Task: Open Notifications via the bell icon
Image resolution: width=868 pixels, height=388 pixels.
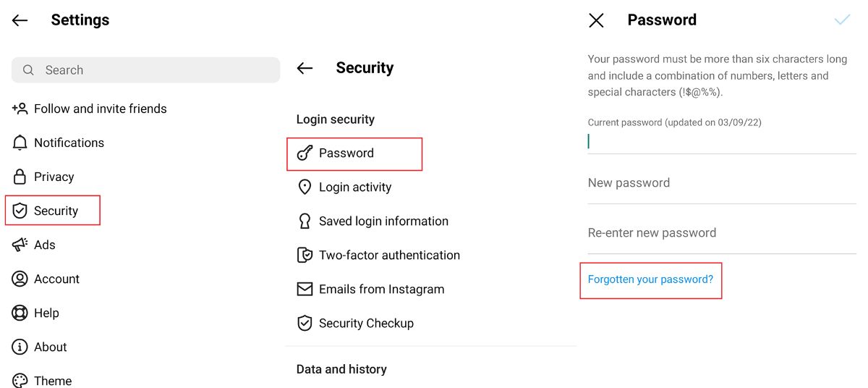Action: click(20, 143)
